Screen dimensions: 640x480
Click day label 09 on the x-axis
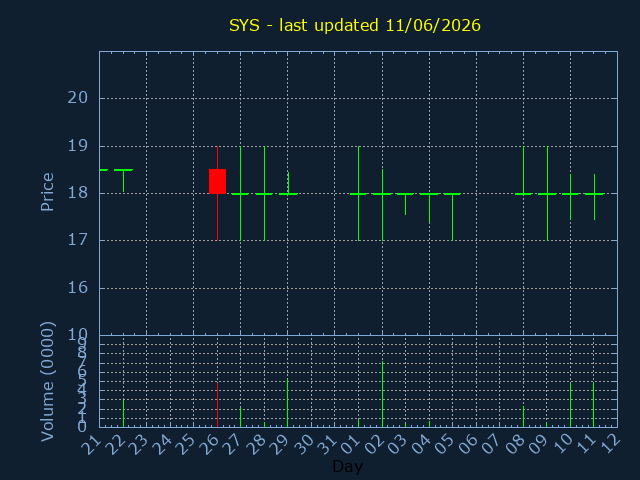[x=540, y=444]
